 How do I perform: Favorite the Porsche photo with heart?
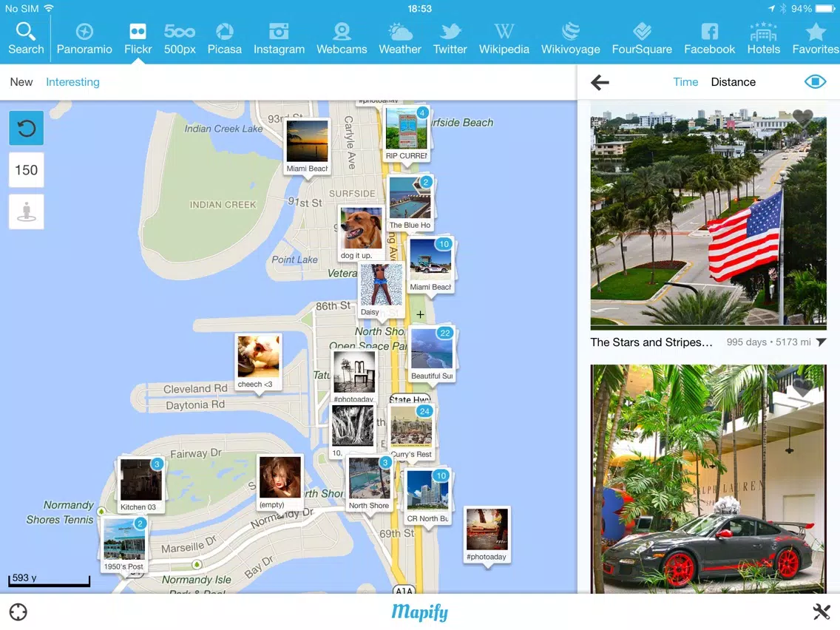pyautogui.click(x=802, y=387)
